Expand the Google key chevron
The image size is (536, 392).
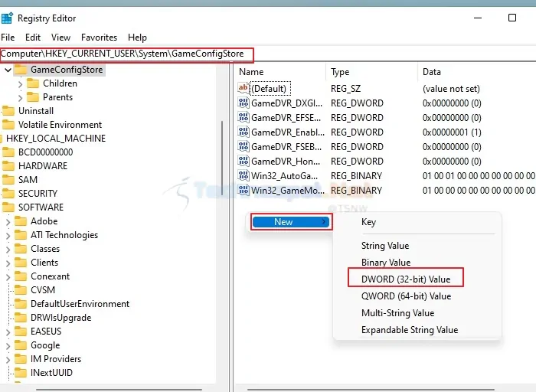(x=8, y=346)
